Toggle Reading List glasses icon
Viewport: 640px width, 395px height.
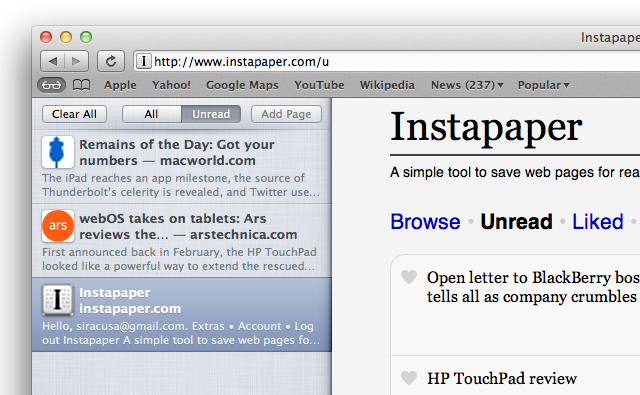pos(51,85)
